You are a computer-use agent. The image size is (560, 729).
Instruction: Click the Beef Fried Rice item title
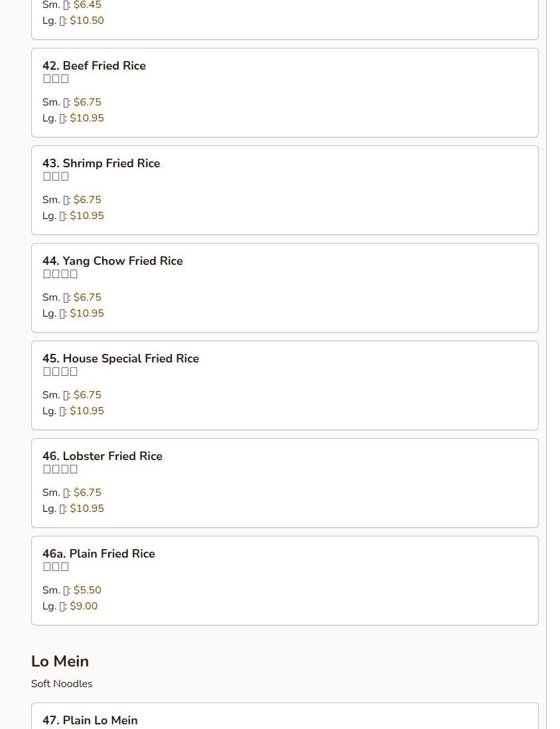click(x=94, y=66)
